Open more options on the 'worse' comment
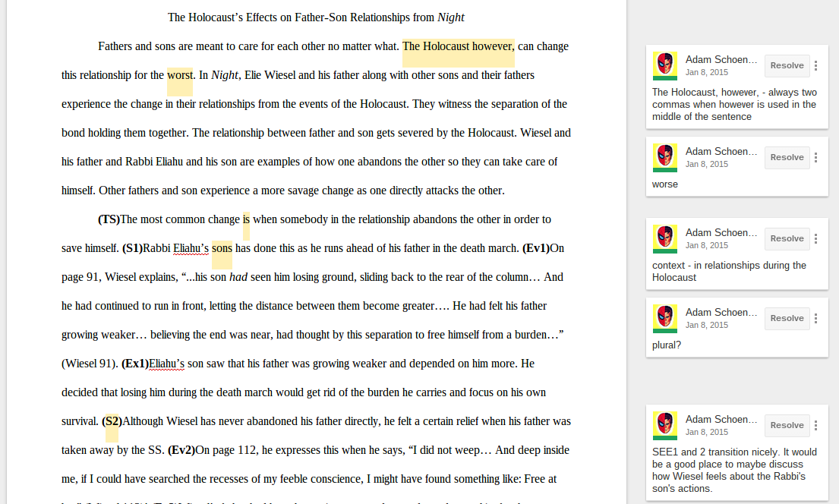Viewport: 839px width, 504px height. 815,157
